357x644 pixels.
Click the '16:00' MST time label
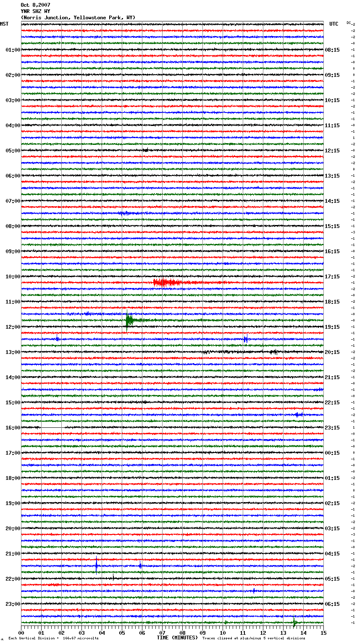[x=13, y=428]
